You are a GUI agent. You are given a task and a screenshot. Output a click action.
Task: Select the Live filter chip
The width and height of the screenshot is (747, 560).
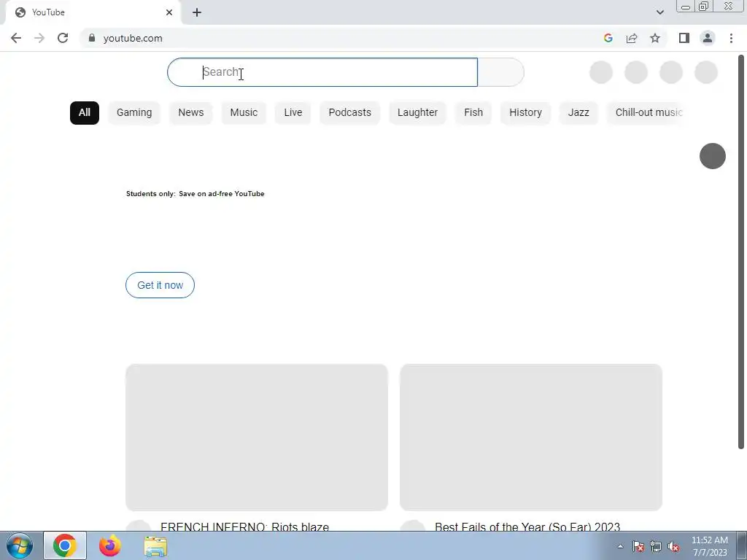tap(293, 113)
